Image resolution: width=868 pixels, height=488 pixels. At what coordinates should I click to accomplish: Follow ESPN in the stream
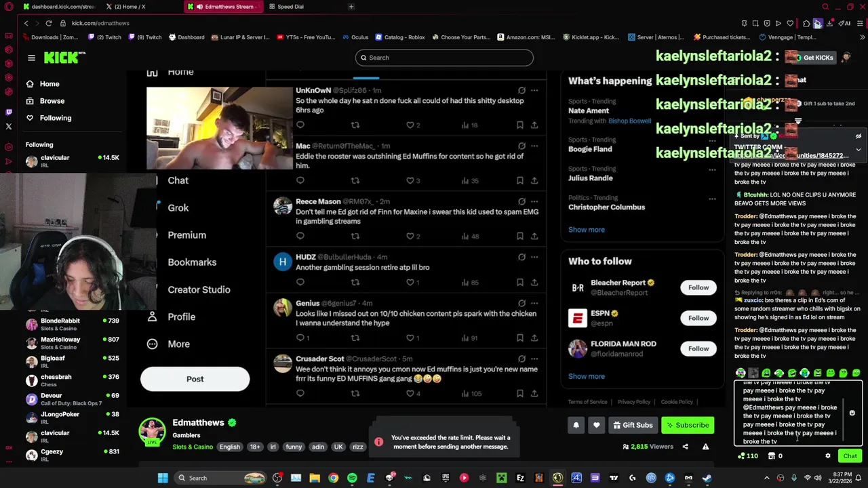[698, 318]
